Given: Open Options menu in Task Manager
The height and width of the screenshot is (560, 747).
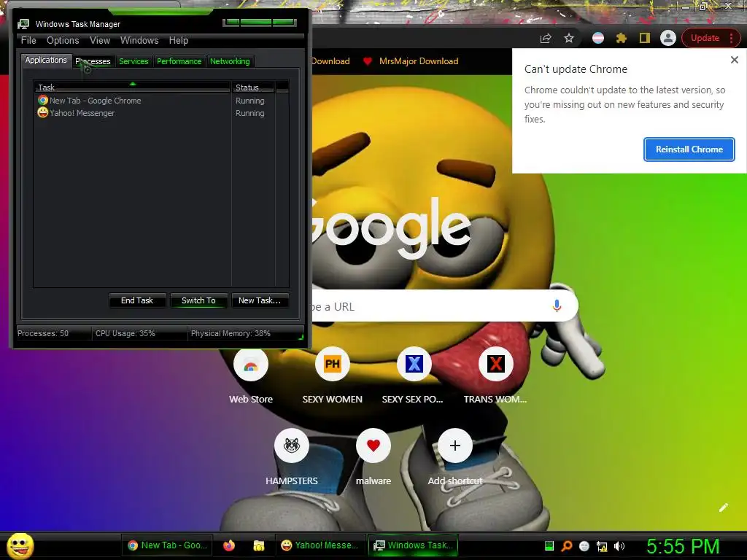Looking at the screenshot, I should click(x=63, y=41).
